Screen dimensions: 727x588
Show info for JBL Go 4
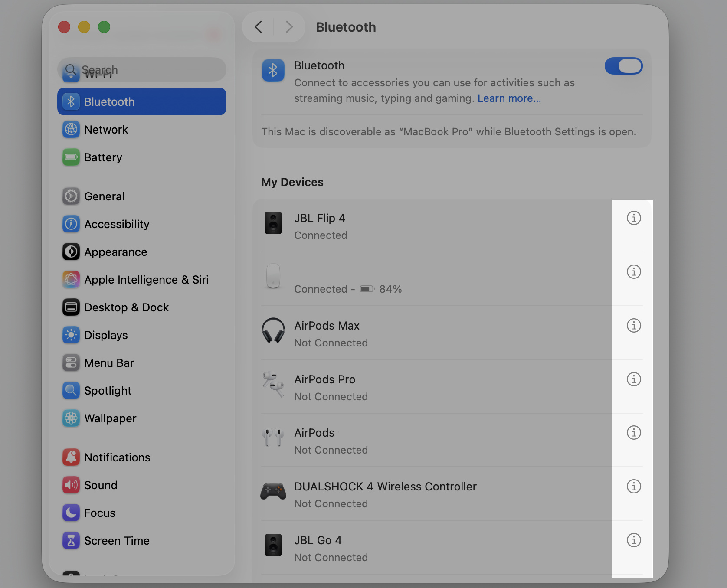634,540
